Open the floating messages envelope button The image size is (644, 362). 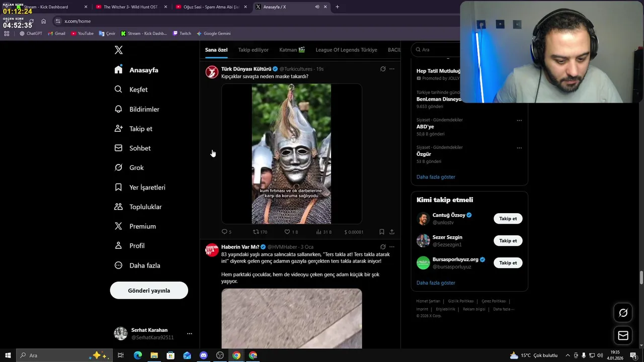[x=623, y=335]
